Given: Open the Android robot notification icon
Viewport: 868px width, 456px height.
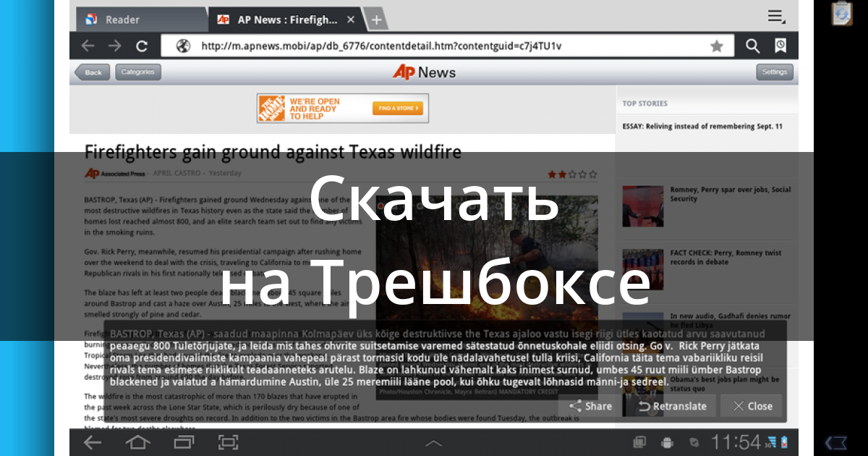Looking at the screenshot, I should coord(667,442).
